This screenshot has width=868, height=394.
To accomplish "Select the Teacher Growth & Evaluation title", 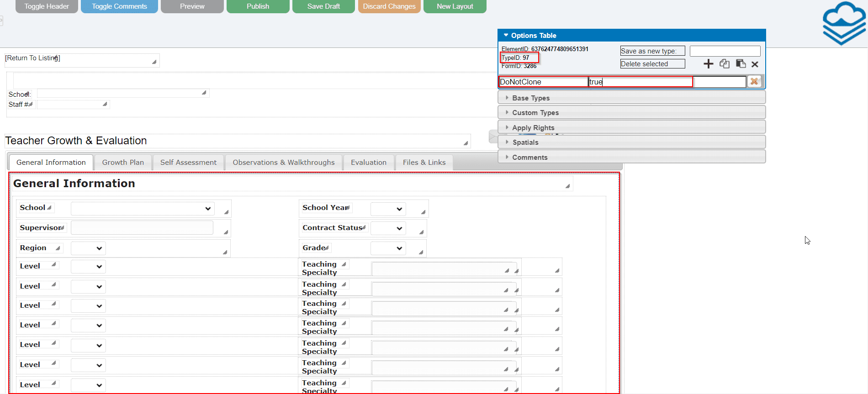I will pyautogui.click(x=76, y=141).
